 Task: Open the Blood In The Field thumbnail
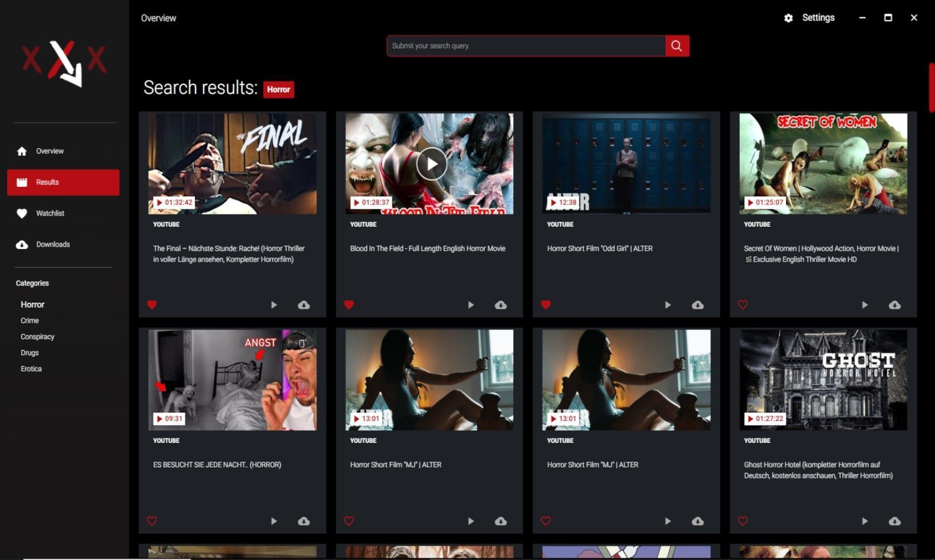pos(430,164)
